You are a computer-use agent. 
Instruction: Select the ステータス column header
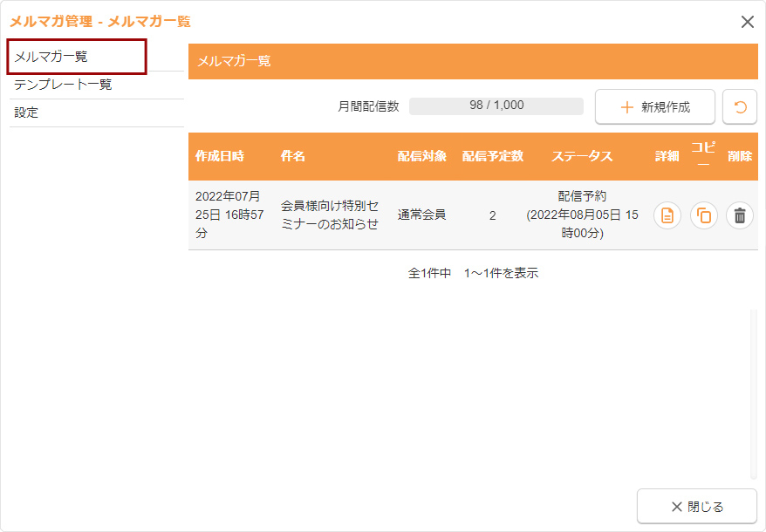(582, 156)
